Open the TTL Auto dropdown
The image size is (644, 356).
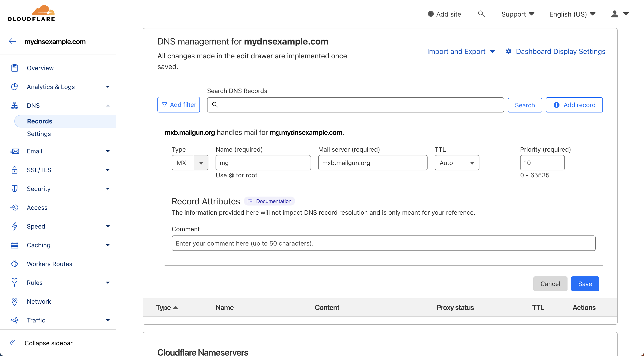[457, 163]
